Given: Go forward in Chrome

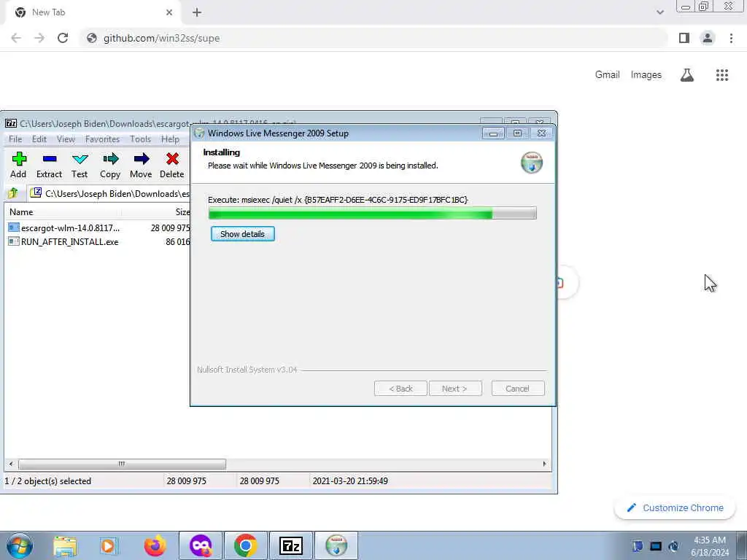Looking at the screenshot, I should [39, 38].
